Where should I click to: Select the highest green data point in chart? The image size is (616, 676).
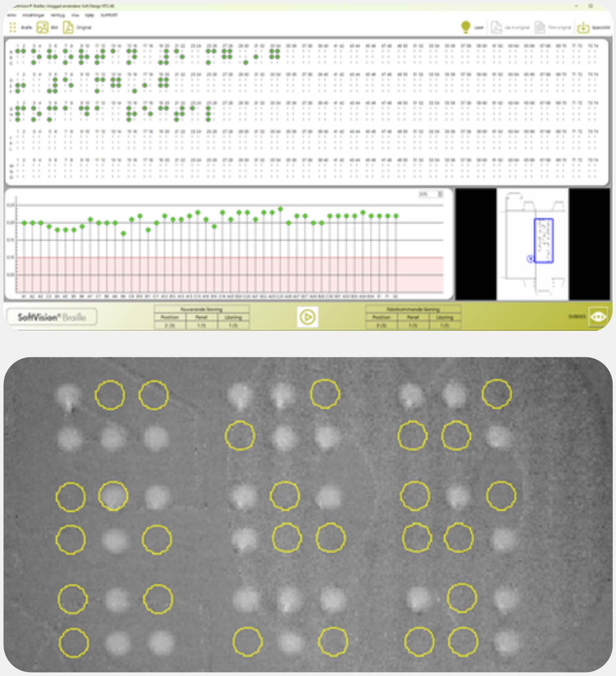(x=280, y=209)
